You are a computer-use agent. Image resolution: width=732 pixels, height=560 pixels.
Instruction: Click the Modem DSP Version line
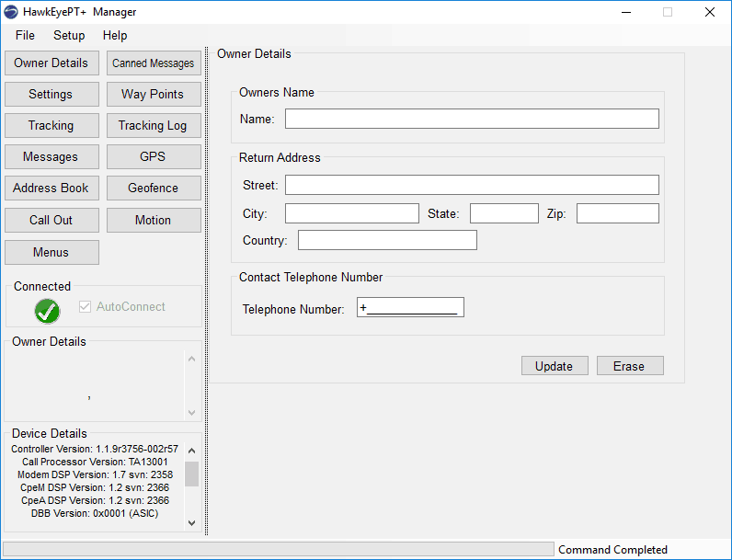coord(95,474)
